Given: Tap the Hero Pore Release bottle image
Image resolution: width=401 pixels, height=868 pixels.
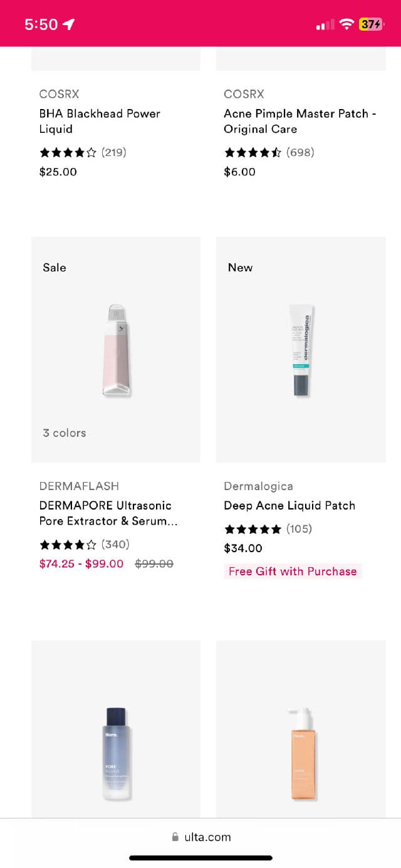Looking at the screenshot, I should 117,752.
